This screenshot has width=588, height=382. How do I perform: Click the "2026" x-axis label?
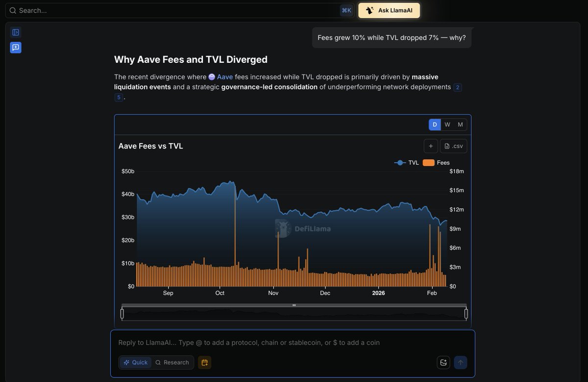tap(378, 293)
